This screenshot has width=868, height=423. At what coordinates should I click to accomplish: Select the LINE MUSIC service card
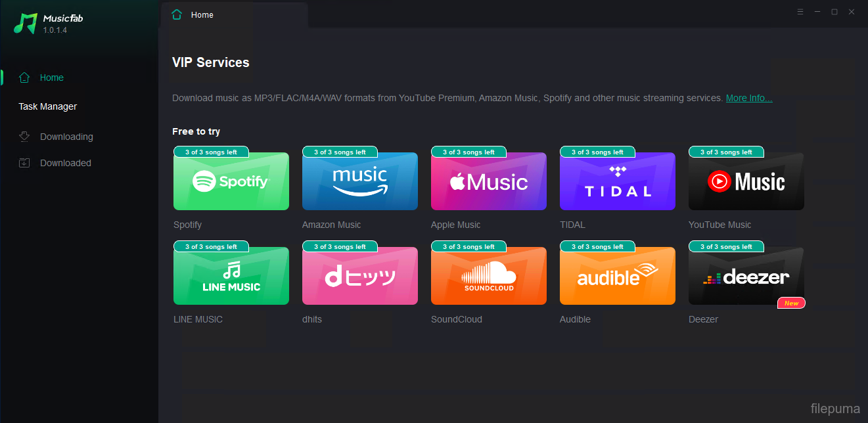click(231, 277)
